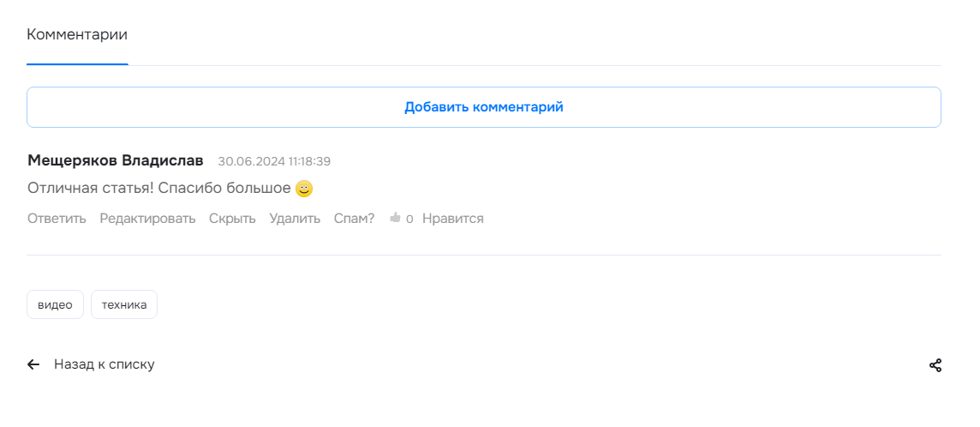Click the comment timestamp 30.06.2024 11:18:39
Viewport: 980px width, 427px height.
point(274,161)
